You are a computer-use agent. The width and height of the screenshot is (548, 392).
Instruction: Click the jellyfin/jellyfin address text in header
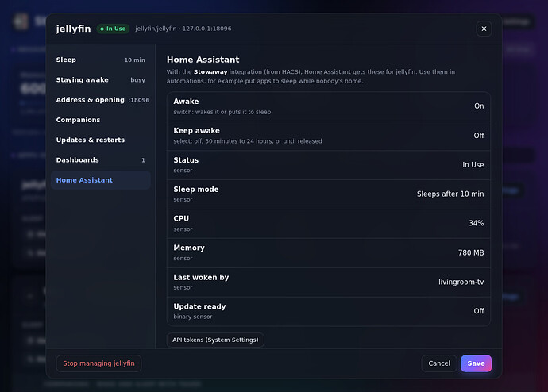pyautogui.click(x=183, y=29)
